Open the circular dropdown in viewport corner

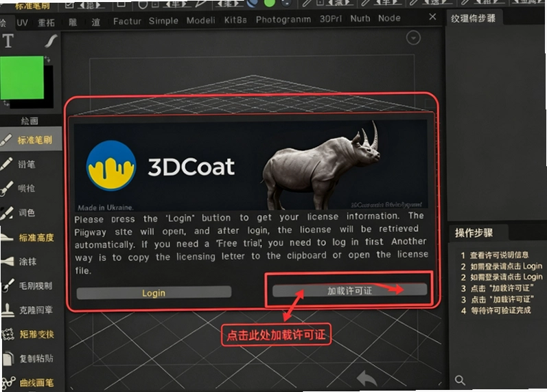(413, 38)
